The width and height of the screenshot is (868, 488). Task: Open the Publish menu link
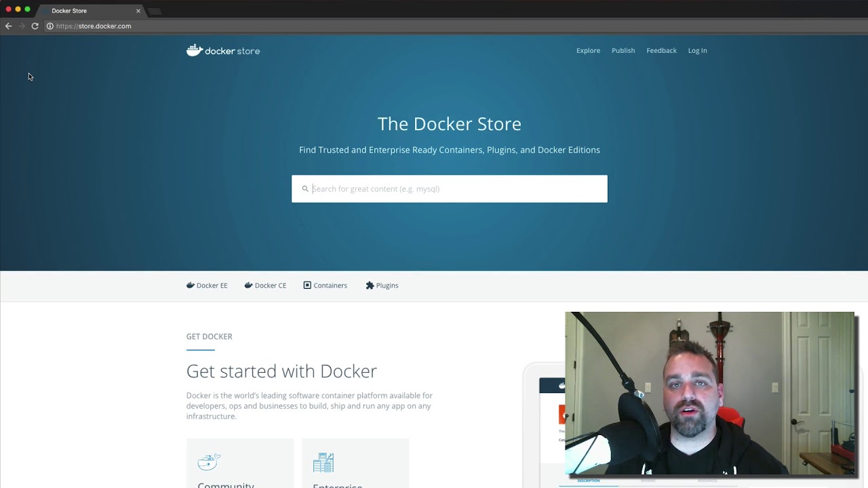point(623,51)
